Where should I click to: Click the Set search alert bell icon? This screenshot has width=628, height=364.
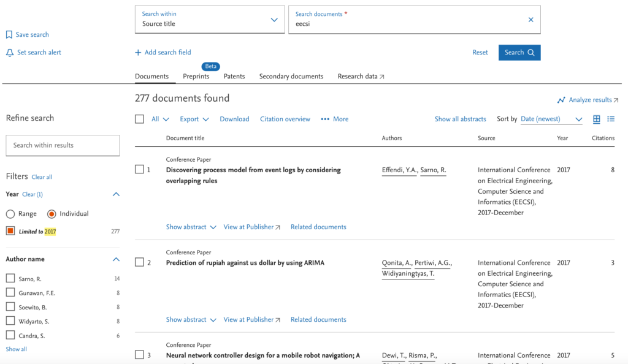click(x=9, y=53)
